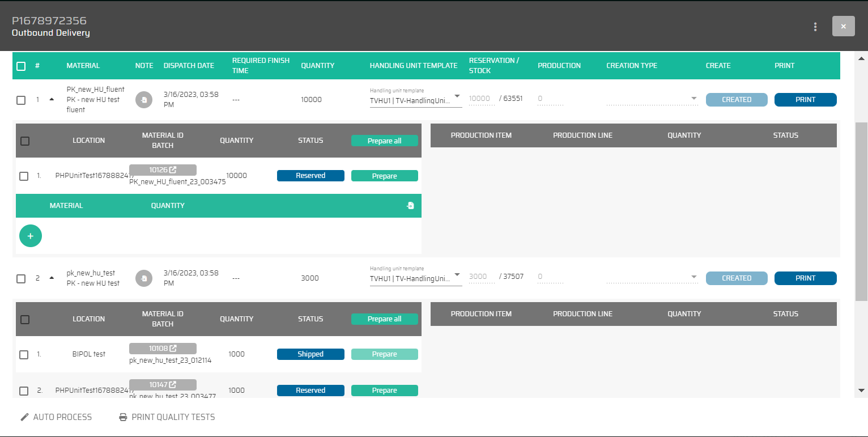This screenshot has height=437, width=868.
Task: Click note icon for pk_new_hu_test row
Action: pyautogui.click(x=144, y=278)
